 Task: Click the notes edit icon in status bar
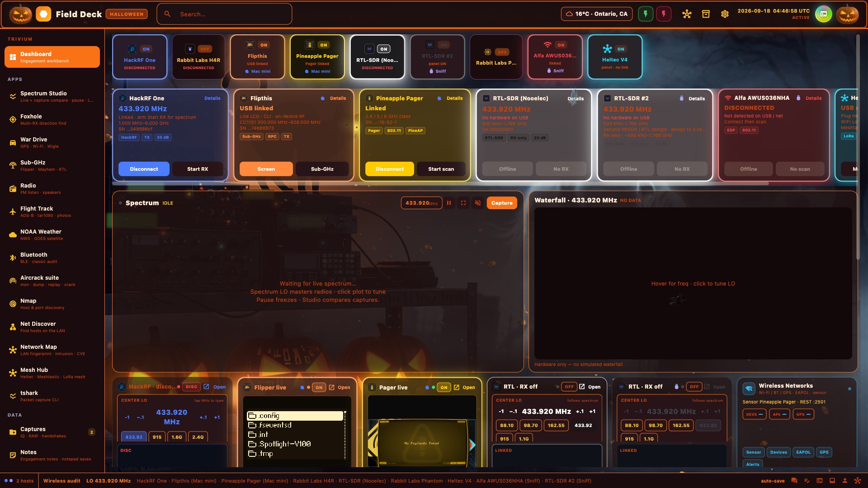click(807, 481)
